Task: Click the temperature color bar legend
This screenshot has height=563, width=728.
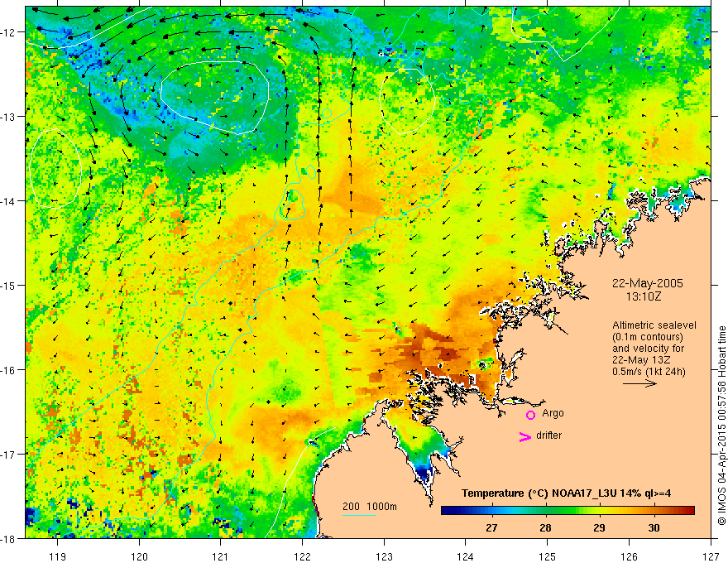Action: click(x=568, y=511)
